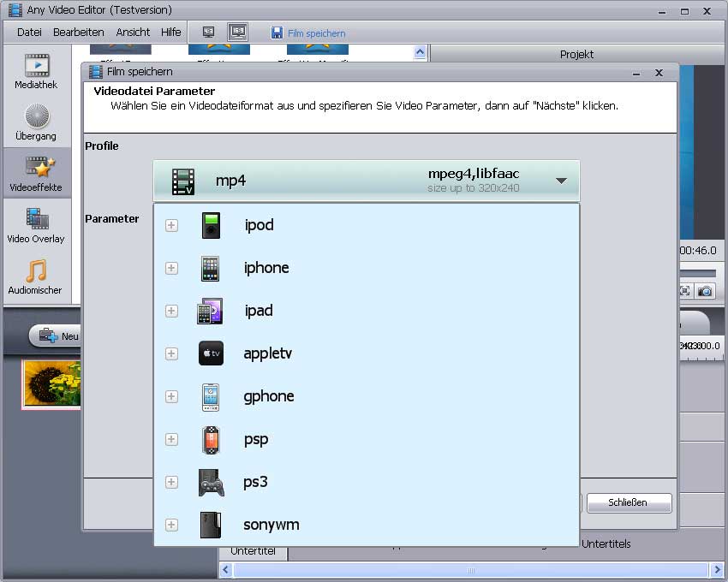Select the appletv device icon
Image resolution: width=728 pixels, height=582 pixels.
pos(211,353)
